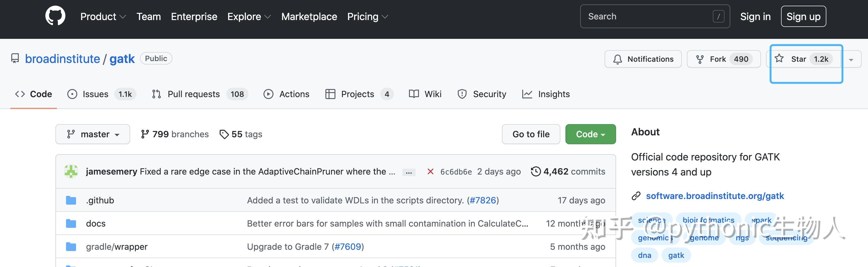This screenshot has height=267, width=868.
Task: Go to the Team page
Action: coord(149,17)
